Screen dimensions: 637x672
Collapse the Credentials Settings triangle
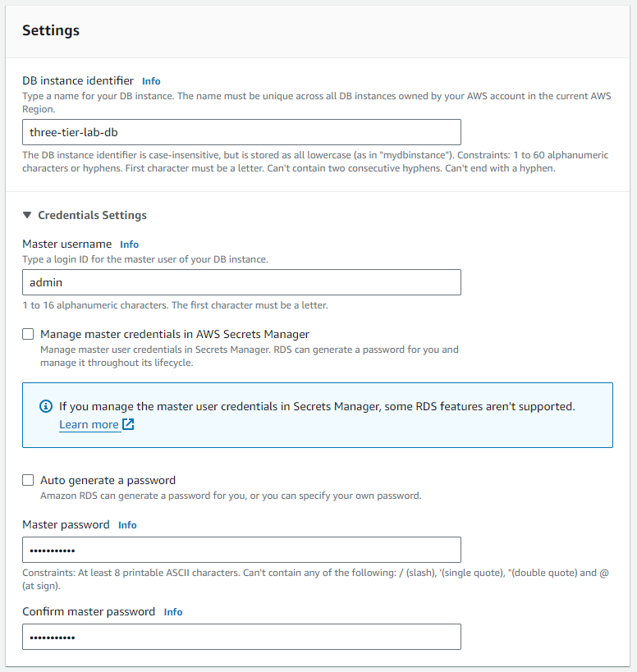[27, 215]
